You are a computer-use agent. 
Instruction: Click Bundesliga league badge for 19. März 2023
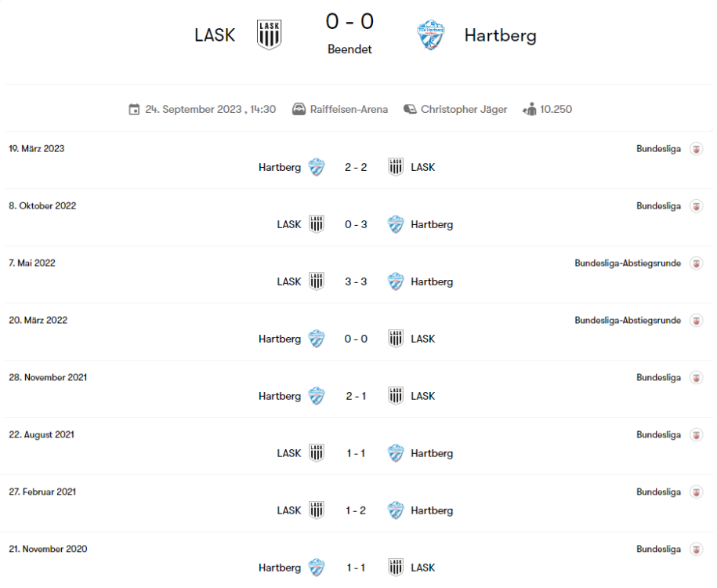696,149
